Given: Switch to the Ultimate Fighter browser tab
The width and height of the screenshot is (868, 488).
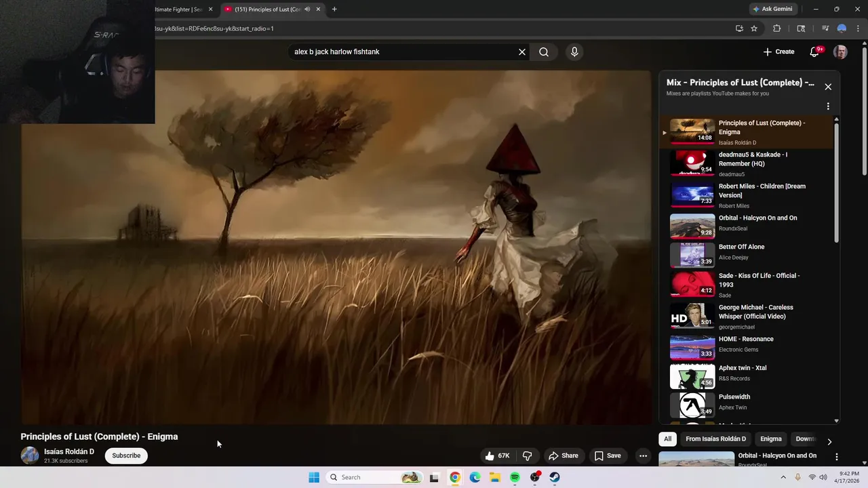Looking at the screenshot, I should point(178,9).
